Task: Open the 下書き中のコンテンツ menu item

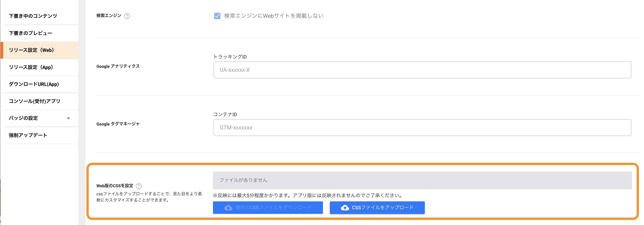Action: (x=41, y=16)
